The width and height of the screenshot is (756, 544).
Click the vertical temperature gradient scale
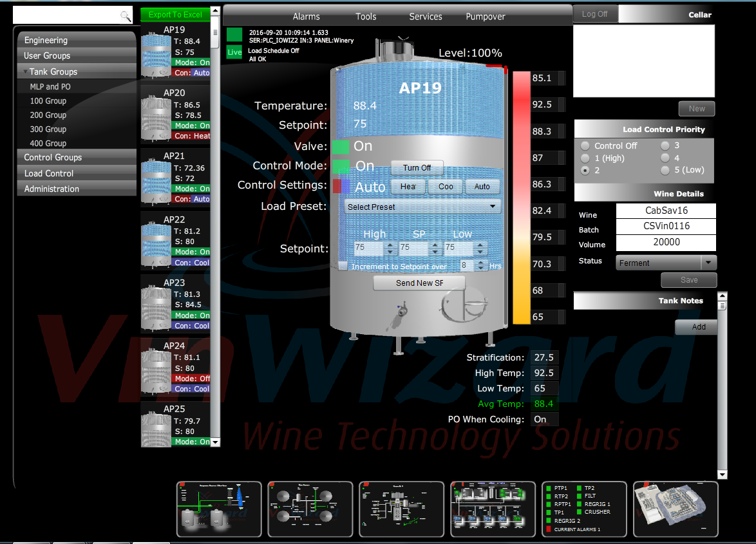coord(519,193)
